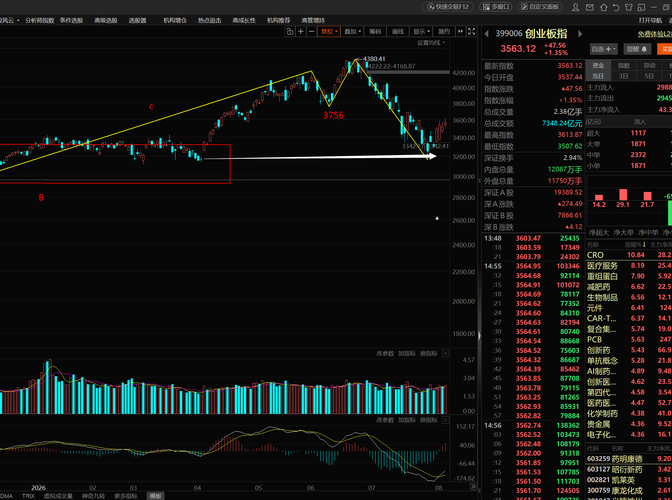Toggle the chart lock icon

pyautogui.click(x=290, y=31)
